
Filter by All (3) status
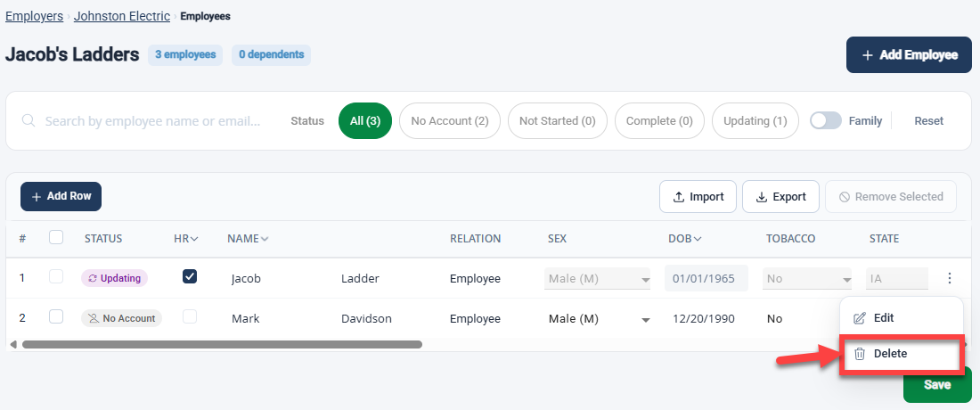click(365, 120)
